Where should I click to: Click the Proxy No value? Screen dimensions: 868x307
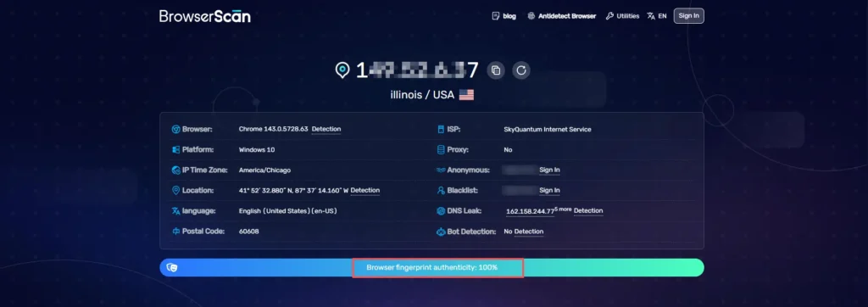point(509,149)
